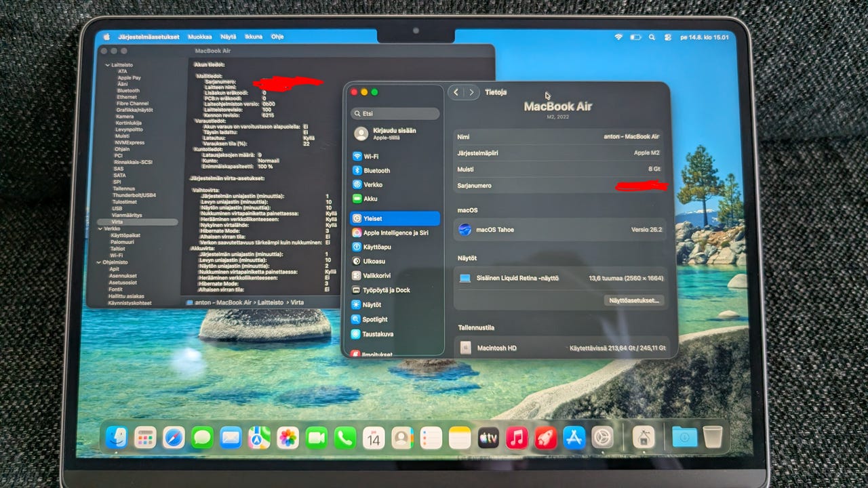Open the App Store from the Dock
Screen dimensions: 868x488
point(574,438)
